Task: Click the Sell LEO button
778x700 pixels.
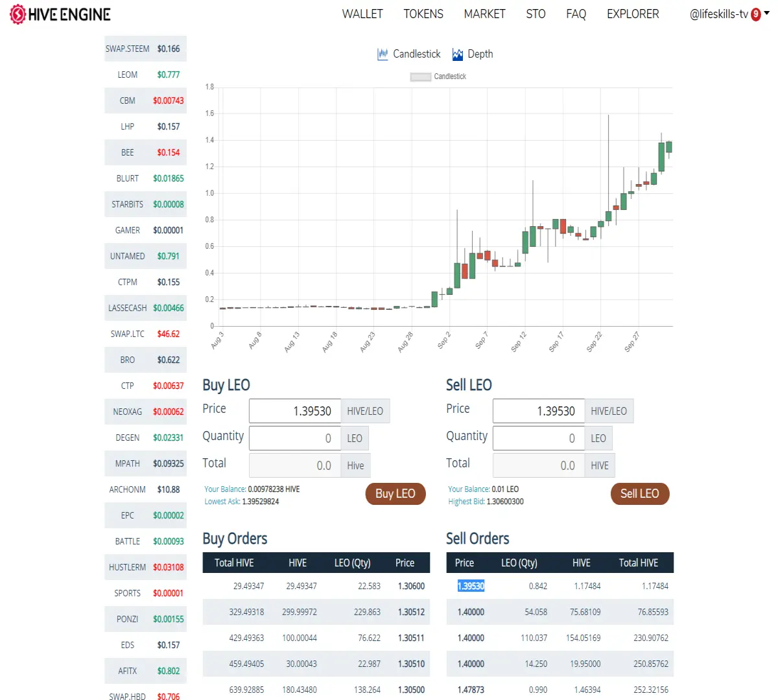Action: [x=640, y=494]
